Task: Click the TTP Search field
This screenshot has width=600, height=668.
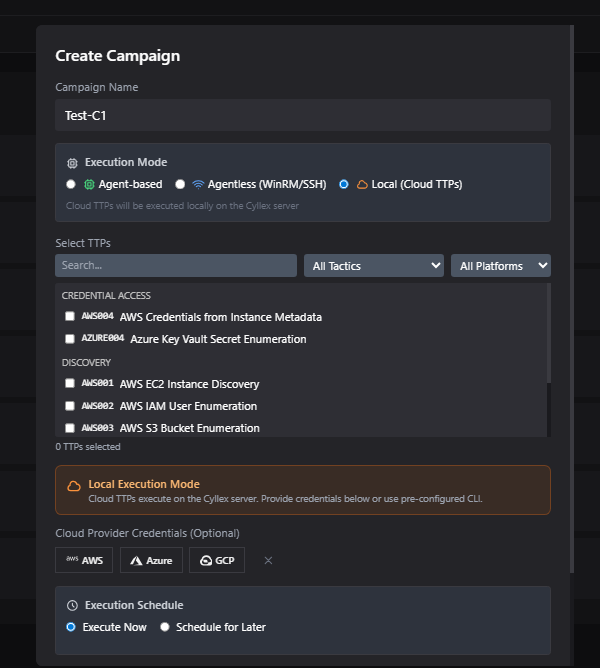Action: (x=176, y=265)
